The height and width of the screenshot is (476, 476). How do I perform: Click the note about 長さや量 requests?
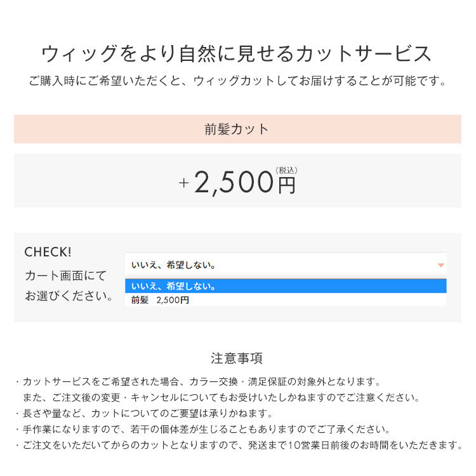tap(146, 414)
